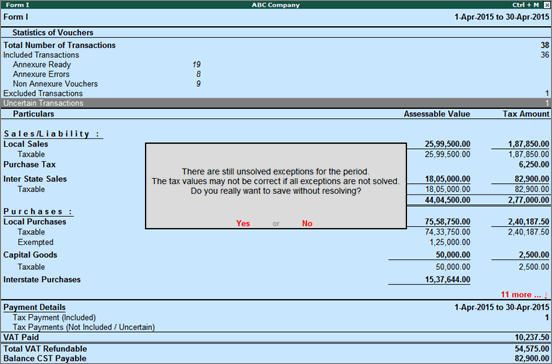The height and width of the screenshot is (364, 552).
Task: Click the VAT Paid row
Action: pos(276,337)
